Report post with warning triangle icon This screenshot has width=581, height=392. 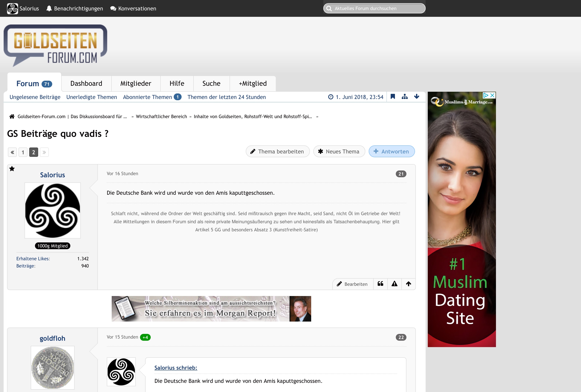pos(394,284)
